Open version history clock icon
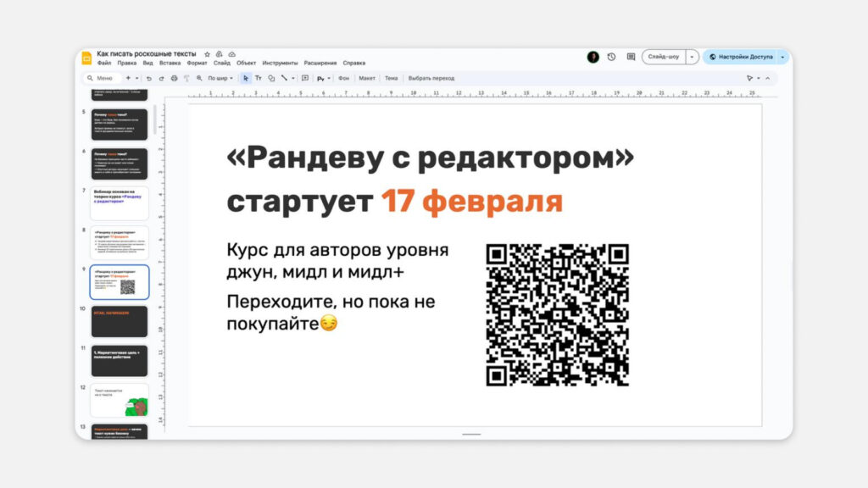This screenshot has height=488, width=868. tap(612, 57)
